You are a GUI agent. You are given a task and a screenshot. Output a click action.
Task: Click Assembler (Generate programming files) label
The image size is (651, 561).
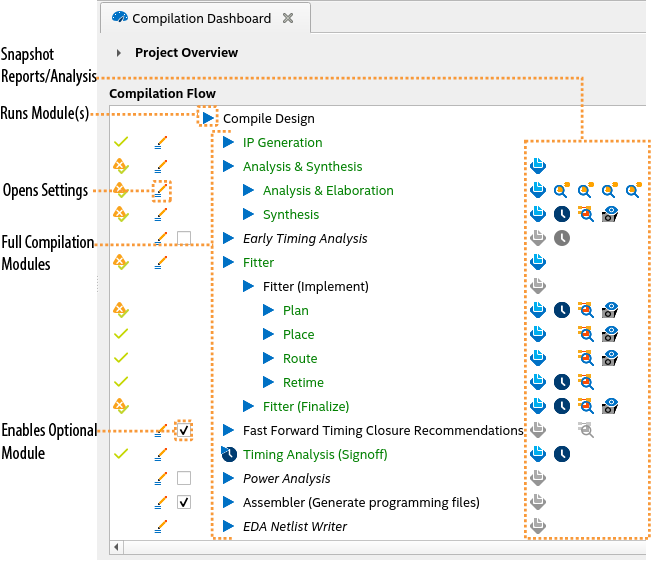click(x=361, y=502)
